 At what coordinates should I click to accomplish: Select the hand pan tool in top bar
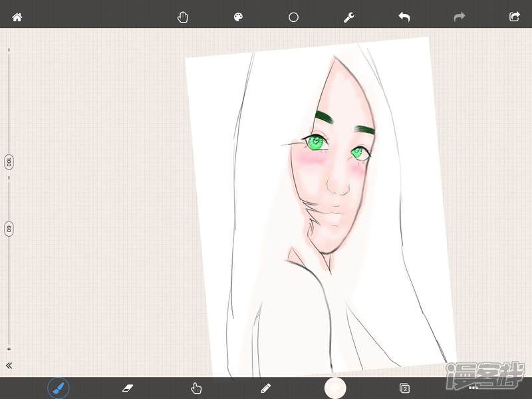click(183, 17)
